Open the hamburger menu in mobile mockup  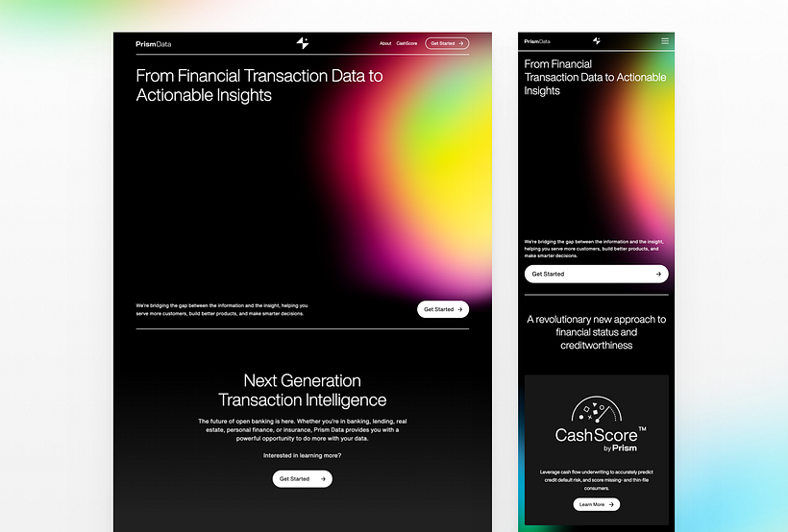point(665,41)
